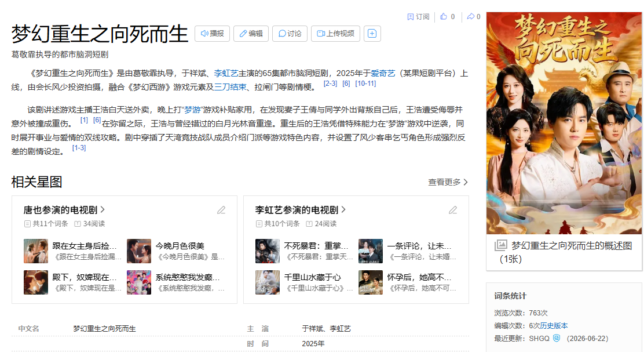This screenshot has height=352, width=644.
Task: Click the shield badge beside SHGQ
Action: coord(557,338)
